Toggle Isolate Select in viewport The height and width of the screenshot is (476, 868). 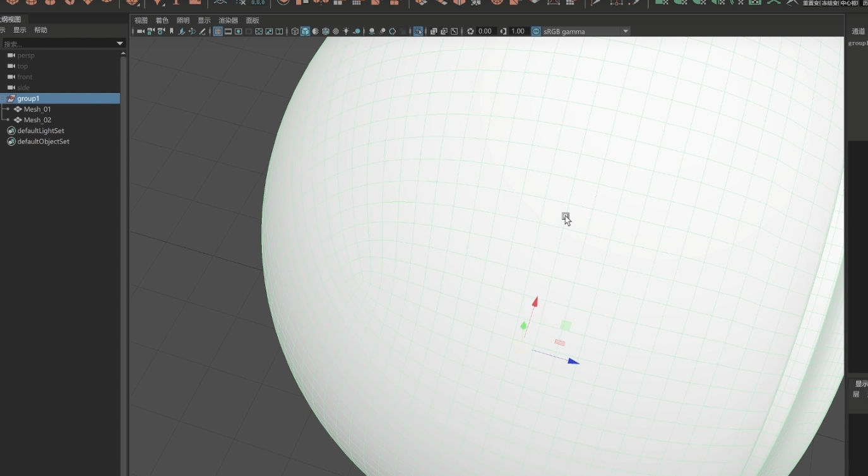[x=419, y=31]
